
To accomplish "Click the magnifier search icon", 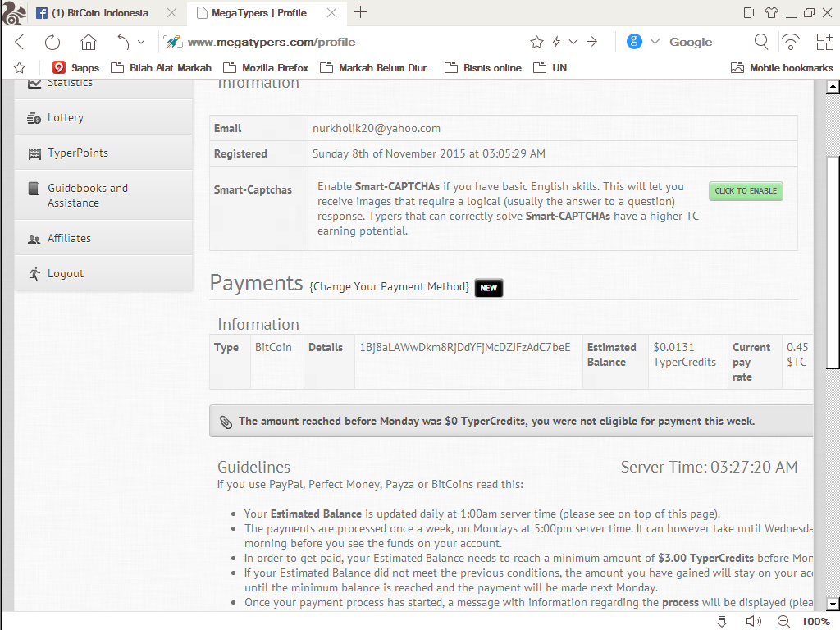I will coord(760,42).
